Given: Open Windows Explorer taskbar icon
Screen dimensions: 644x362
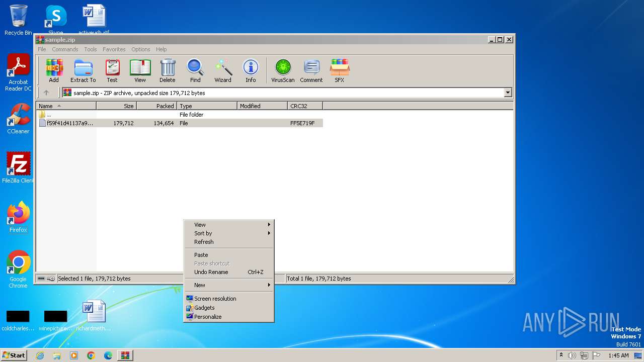Looking at the screenshot, I should pyautogui.click(x=57, y=355).
